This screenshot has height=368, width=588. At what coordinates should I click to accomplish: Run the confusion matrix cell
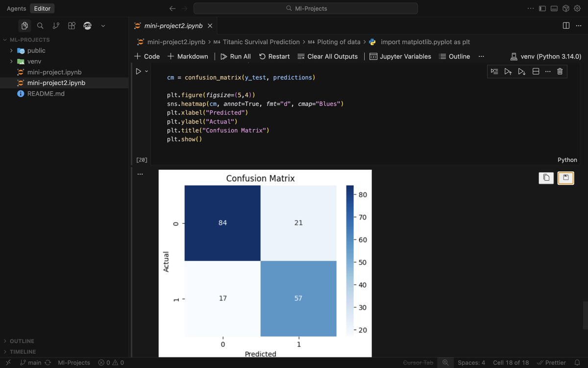tap(138, 71)
